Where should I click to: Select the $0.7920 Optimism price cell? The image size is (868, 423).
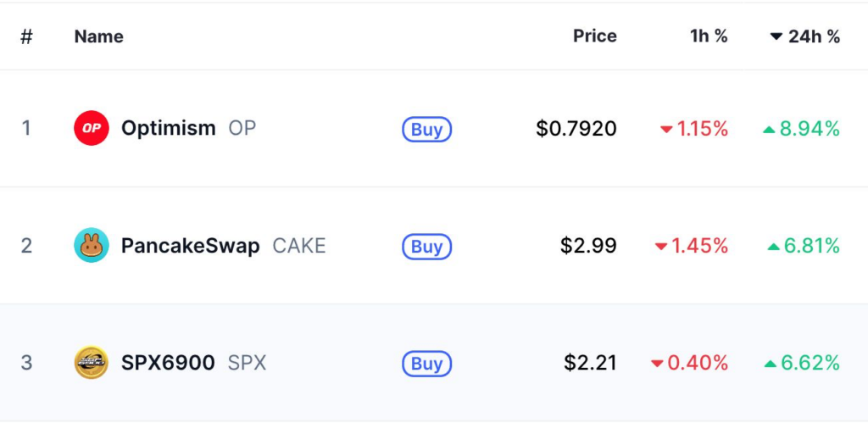click(576, 129)
